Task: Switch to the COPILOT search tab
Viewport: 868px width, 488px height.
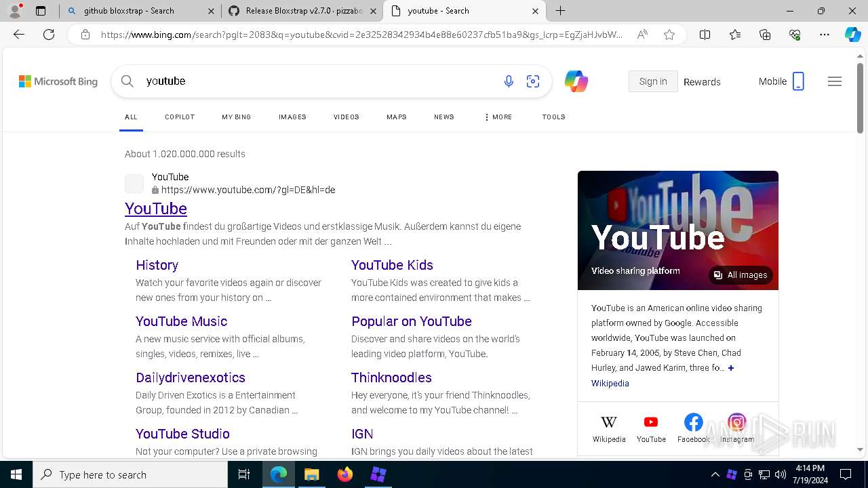Action: pos(180,117)
